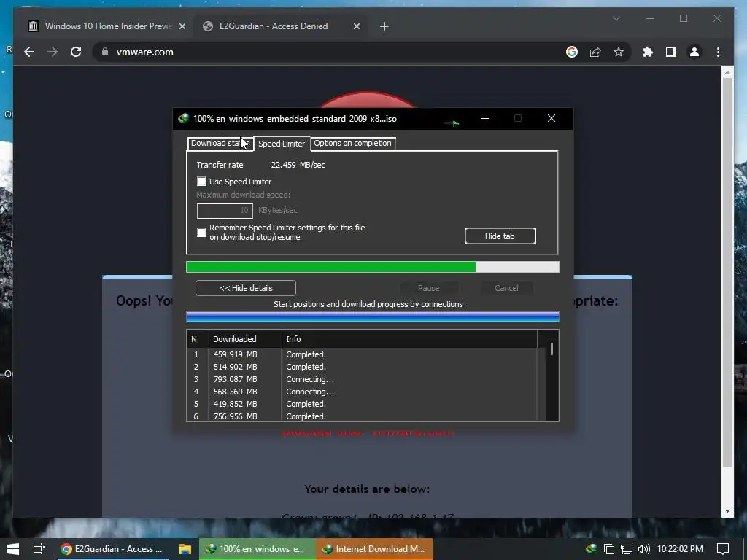Viewport: 747px width, 560px height.
Task: Switch to Internet Download Manager taskbar item
Action: tap(374, 549)
